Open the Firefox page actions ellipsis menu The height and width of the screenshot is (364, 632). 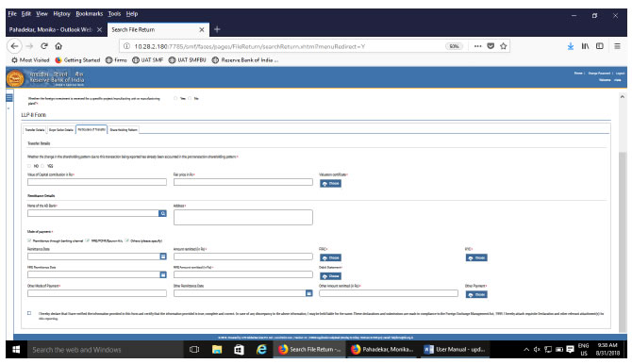(477, 46)
